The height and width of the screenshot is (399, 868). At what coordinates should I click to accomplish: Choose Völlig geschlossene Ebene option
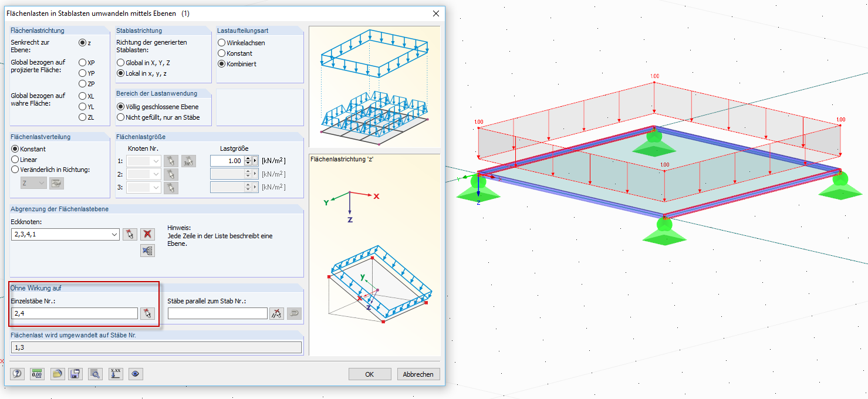120,107
